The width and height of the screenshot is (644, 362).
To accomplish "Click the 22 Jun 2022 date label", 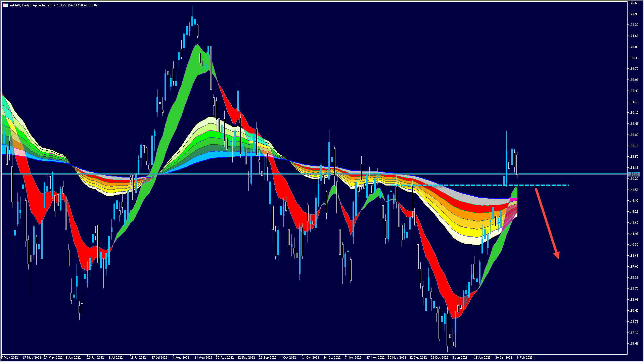I will click(x=96, y=358).
